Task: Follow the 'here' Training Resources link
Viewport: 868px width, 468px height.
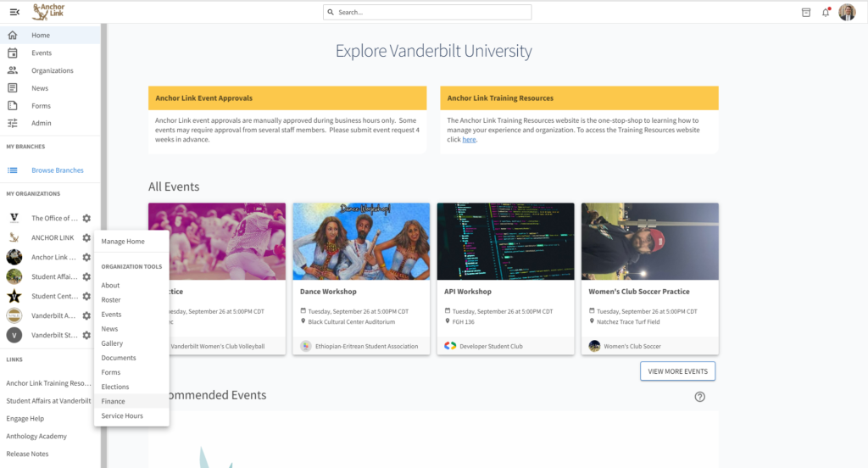Action: tap(469, 140)
